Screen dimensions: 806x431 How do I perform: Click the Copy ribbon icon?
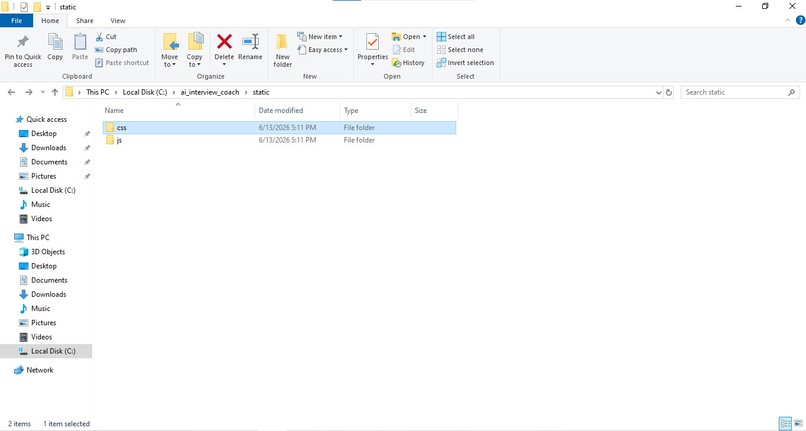(55, 47)
